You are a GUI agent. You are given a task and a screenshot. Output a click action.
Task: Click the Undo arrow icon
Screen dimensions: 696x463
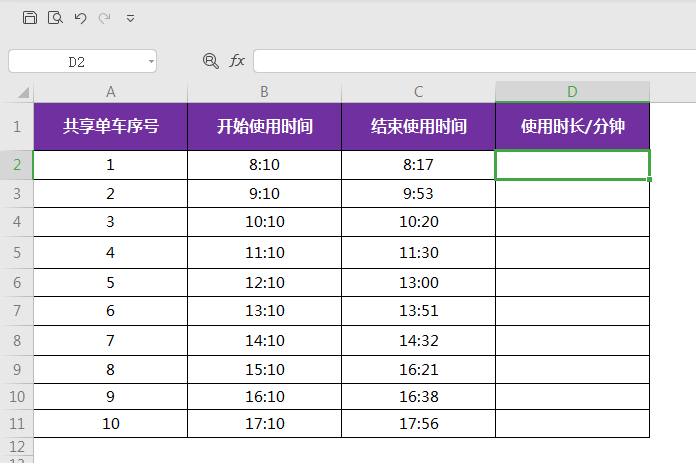click(81, 17)
